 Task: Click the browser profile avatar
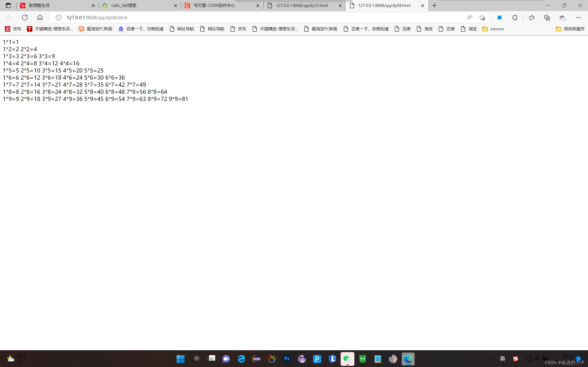tap(563, 17)
